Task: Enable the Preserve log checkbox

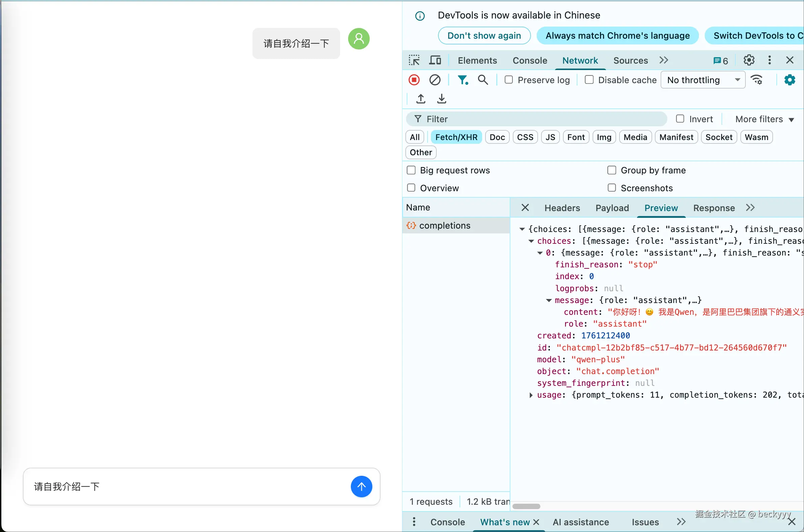Action: click(x=508, y=80)
